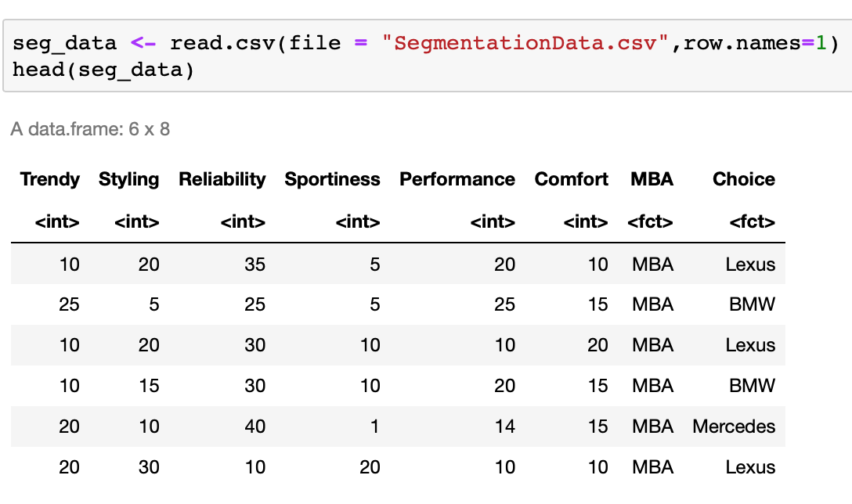The height and width of the screenshot is (504, 852).
Task: Click the "SegmentationData.csv" string in the code
Action: click(x=525, y=43)
